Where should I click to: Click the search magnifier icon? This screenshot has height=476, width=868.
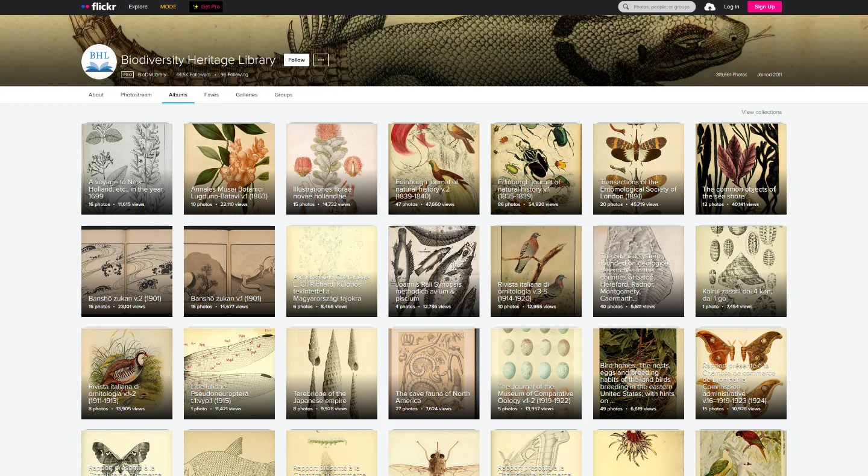point(627,7)
